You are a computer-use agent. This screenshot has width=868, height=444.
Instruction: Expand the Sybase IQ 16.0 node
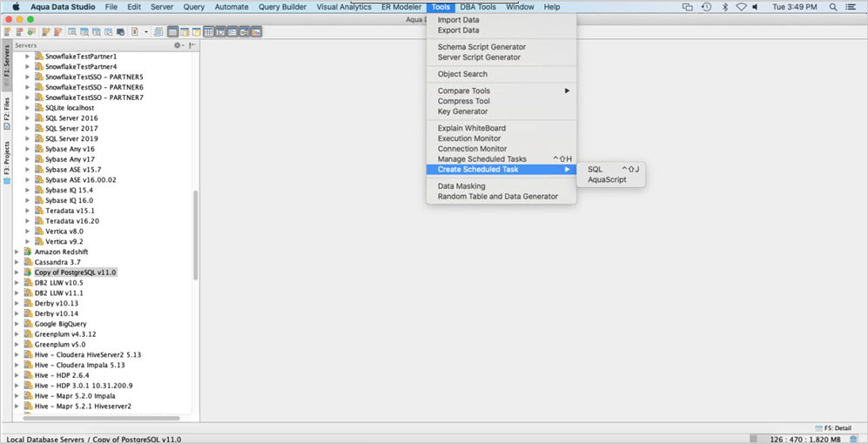(28, 200)
